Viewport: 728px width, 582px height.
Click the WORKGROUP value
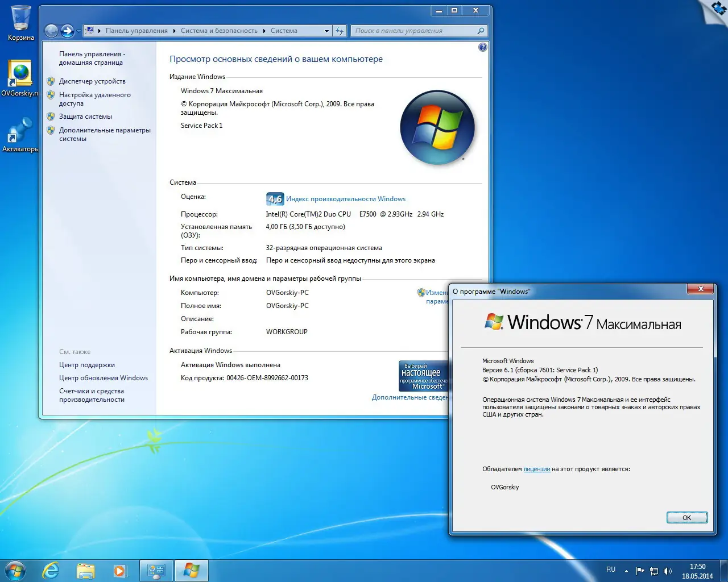287,332
